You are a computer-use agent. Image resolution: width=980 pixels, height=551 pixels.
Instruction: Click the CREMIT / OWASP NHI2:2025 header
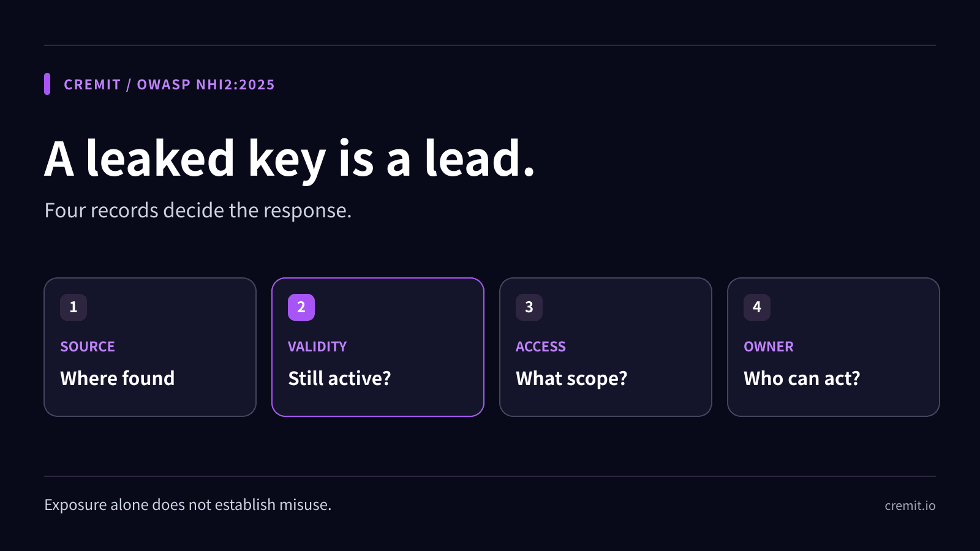point(170,84)
